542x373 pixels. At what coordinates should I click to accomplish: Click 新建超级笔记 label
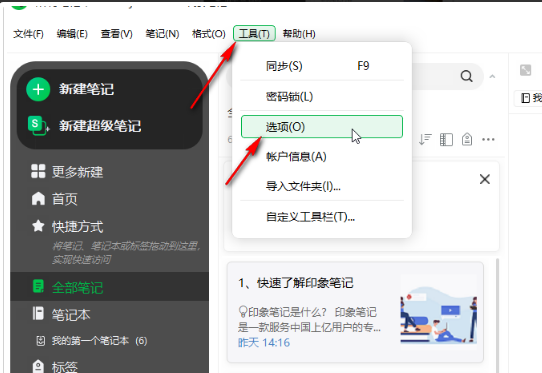[x=100, y=126]
